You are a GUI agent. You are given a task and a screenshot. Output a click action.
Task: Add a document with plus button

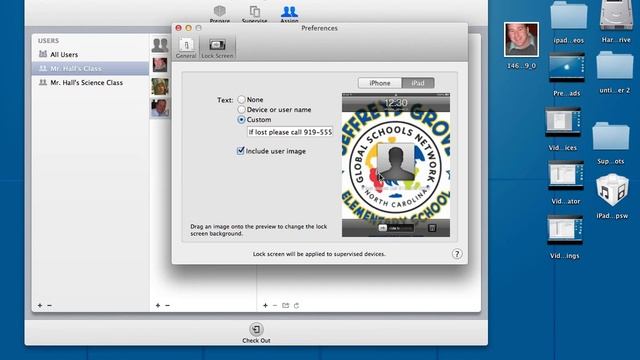[x=265, y=305]
